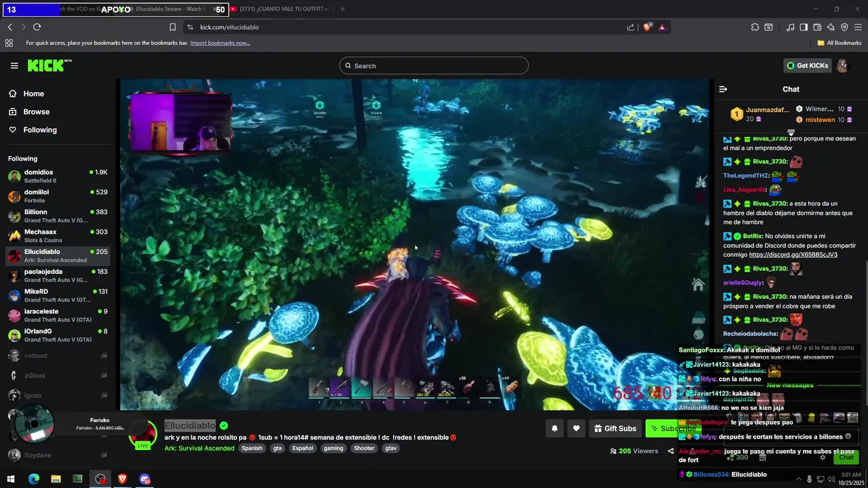868x488 pixels.
Task: Open a new browser tab
Action: pyautogui.click(x=342, y=9)
